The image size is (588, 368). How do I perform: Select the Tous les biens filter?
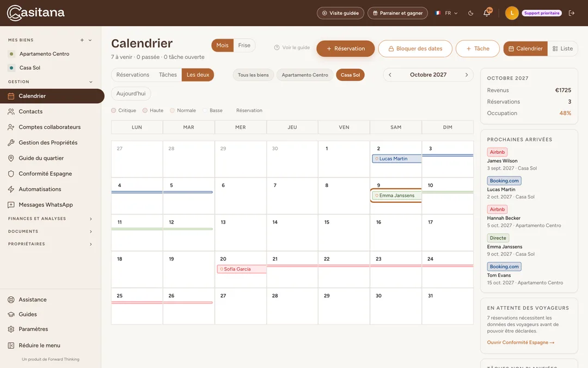coord(253,75)
